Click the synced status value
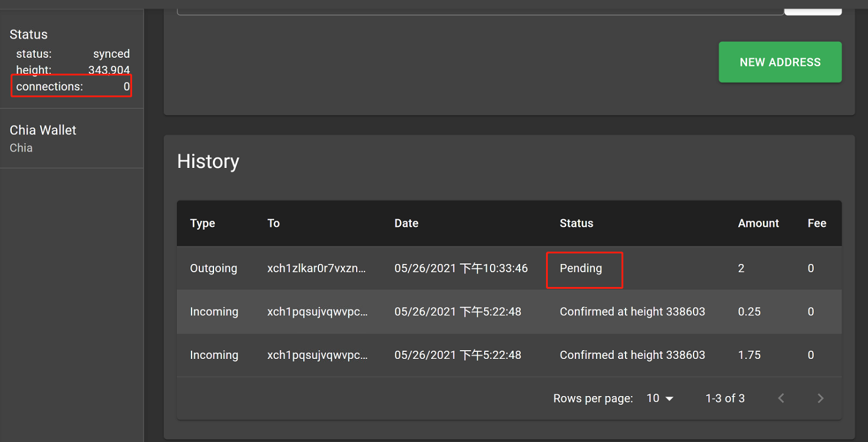The height and width of the screenshot is (442, 868). (x=111, y=54)
